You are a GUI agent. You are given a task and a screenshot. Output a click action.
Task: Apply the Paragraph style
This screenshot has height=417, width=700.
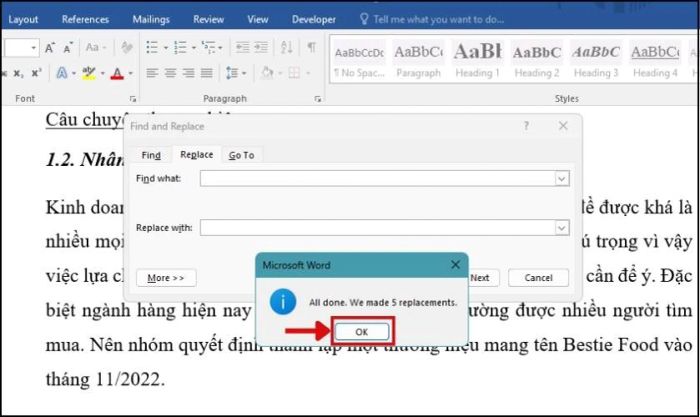click(x=418, y=60)
